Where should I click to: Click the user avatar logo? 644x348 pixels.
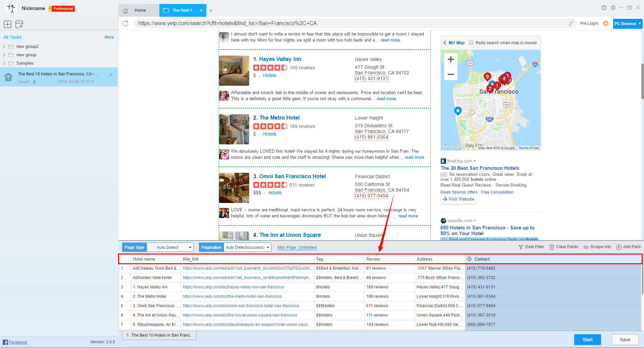(11, 8)
